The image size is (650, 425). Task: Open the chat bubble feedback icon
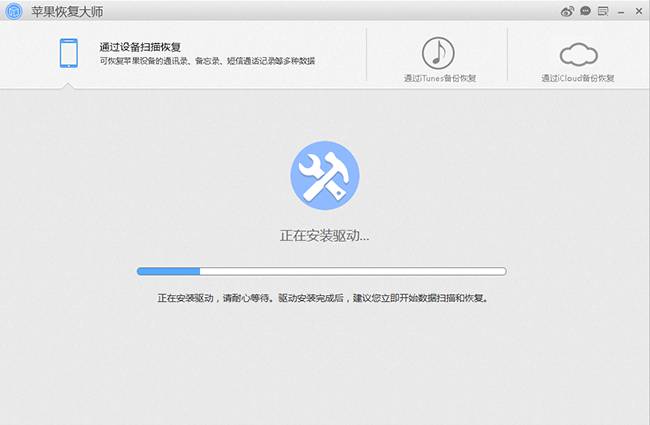tap(585, 12)
